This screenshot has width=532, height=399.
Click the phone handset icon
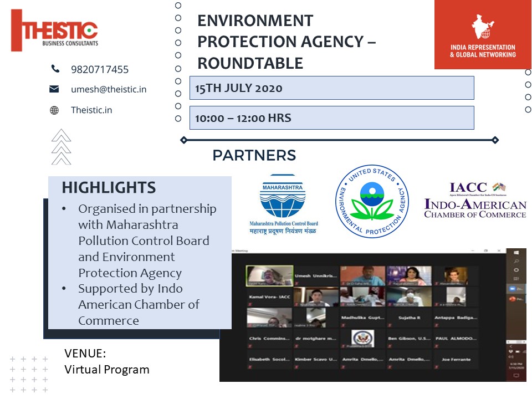[x=55, y=69]
